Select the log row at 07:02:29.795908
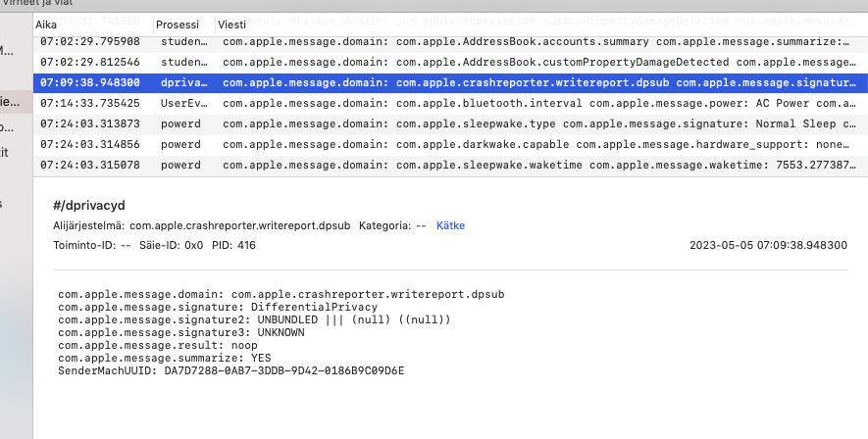 [450, 42]
